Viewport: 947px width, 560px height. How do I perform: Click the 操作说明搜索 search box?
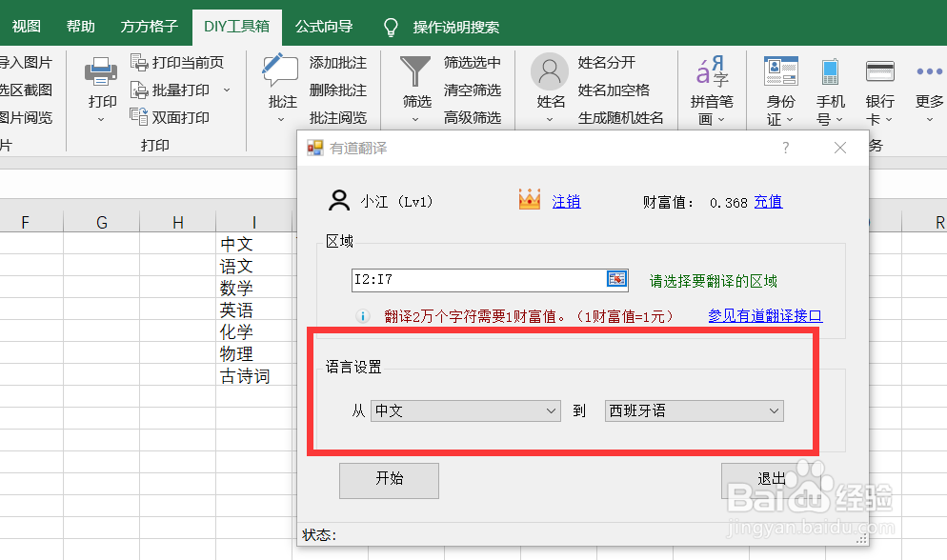pos(456,28)
